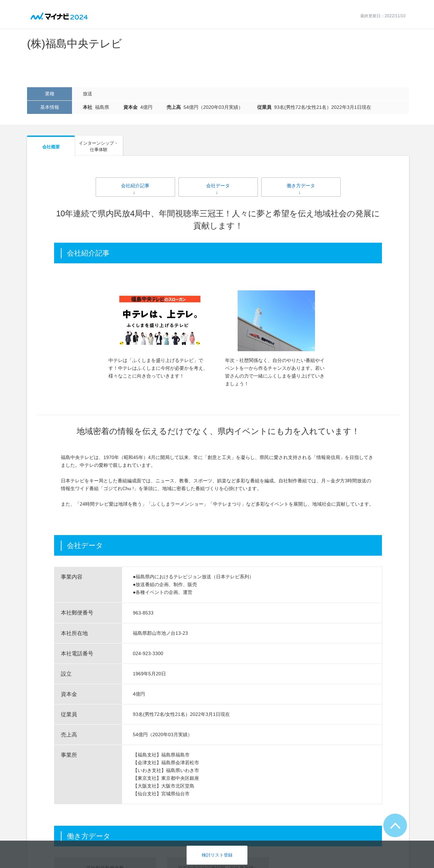Click the company name (株)福島中央テレビ

point(74,44)
